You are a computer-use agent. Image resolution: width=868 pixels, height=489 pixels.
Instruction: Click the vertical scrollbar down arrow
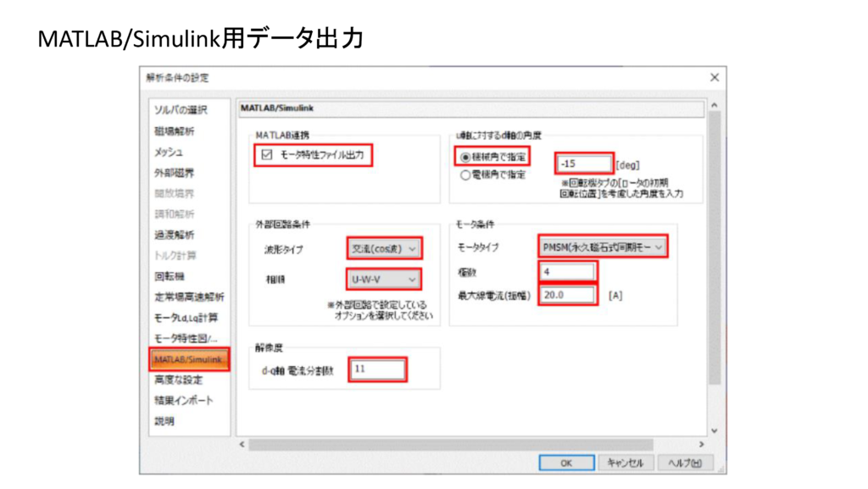click(x=714, y=431)
